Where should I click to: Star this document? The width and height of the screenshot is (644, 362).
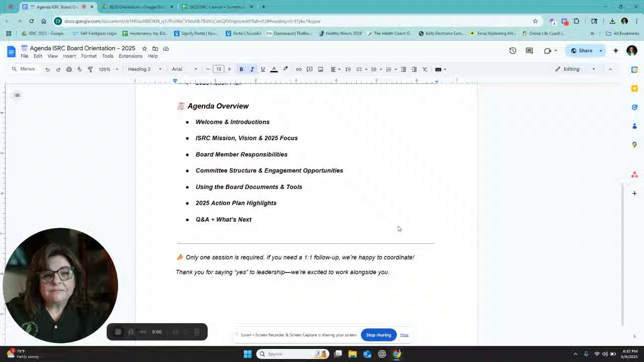144,48
